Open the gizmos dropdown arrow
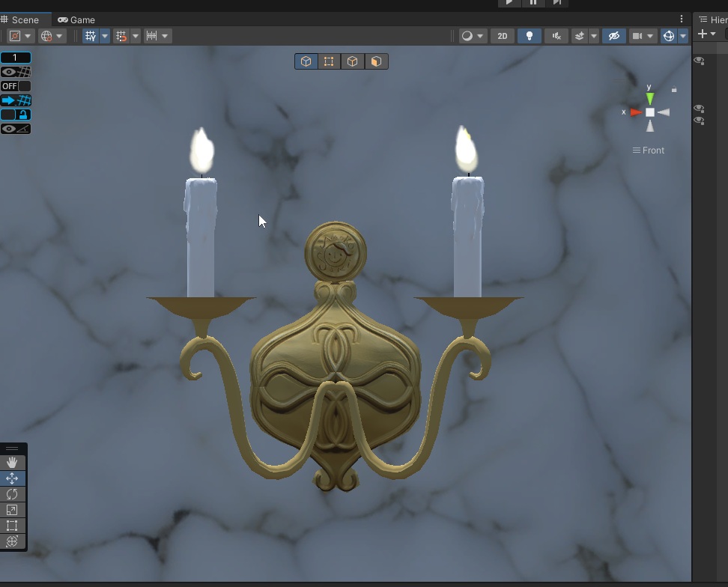Screen dimensions: 728x587 tap(683, 36)
